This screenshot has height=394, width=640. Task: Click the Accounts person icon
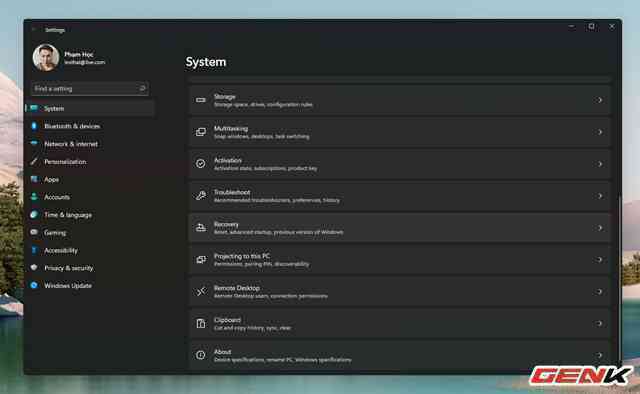[x=34, y=197]
